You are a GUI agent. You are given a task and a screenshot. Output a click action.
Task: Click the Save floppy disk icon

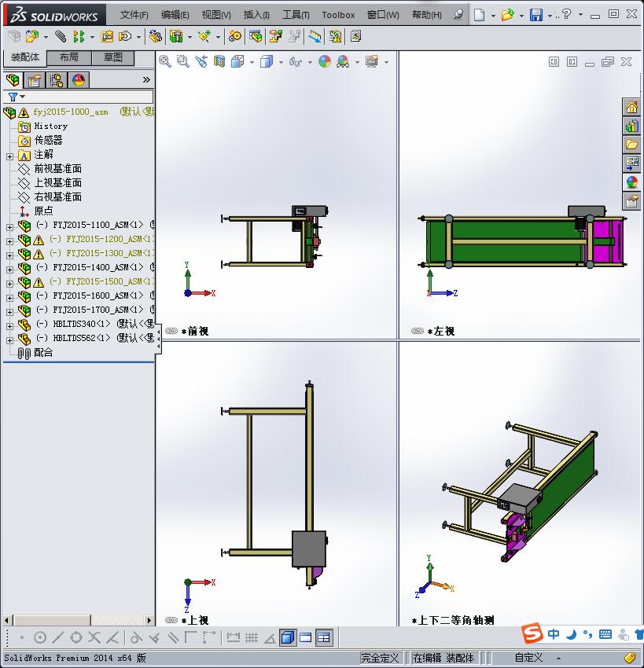pyautogui.click(x=535, y=15)
